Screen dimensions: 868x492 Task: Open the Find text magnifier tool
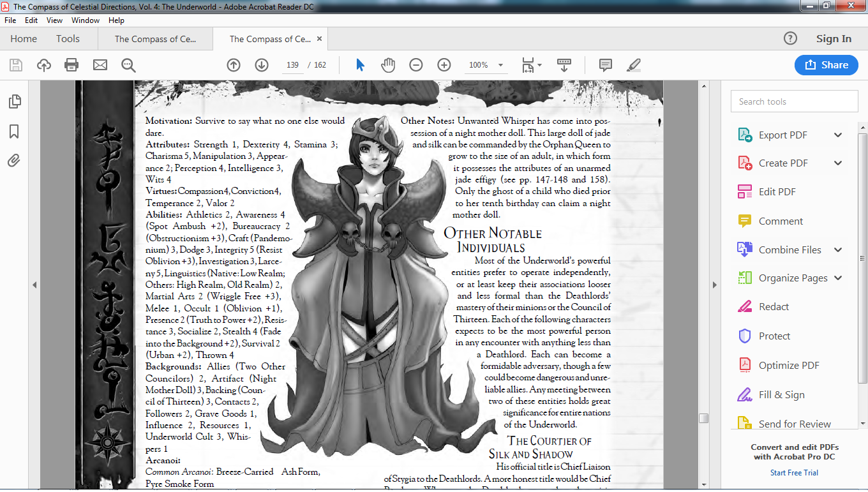(x=128, y=65)
